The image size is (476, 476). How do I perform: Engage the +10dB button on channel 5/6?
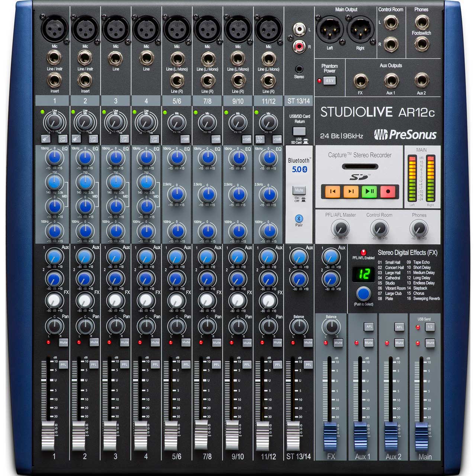pyautogui.click(x=185, y=139)
